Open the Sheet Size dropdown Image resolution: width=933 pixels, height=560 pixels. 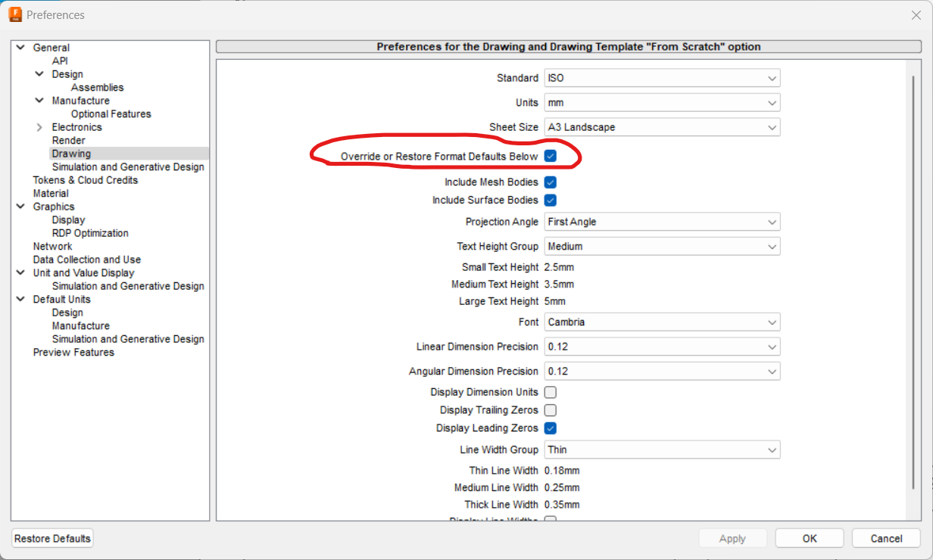[770, 126]
